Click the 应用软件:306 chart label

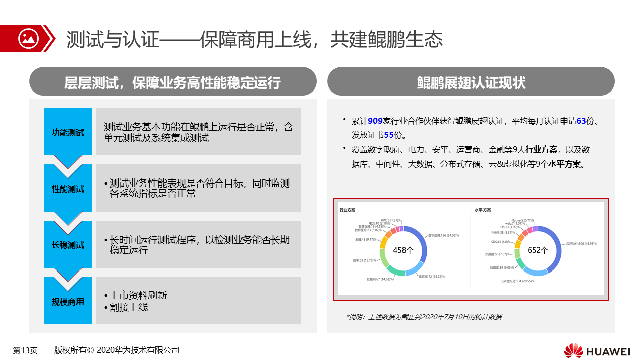[581, 244]
